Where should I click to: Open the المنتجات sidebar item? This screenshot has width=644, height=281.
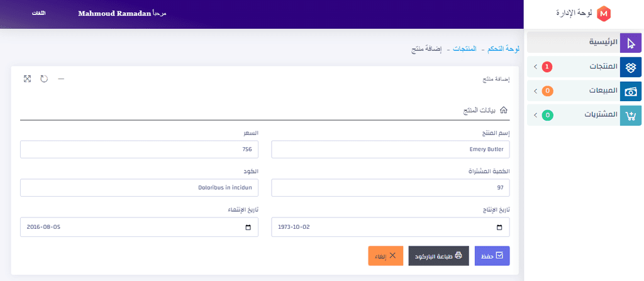click(584, 67)
